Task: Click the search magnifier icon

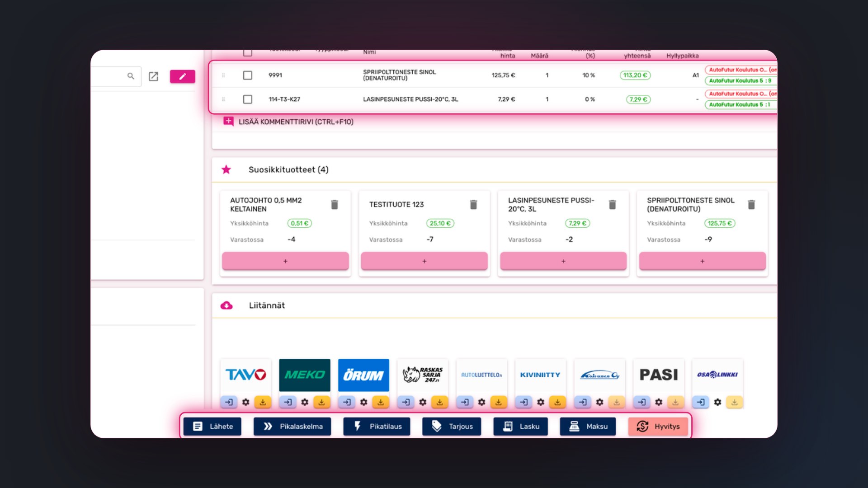Action: point(131,76)
